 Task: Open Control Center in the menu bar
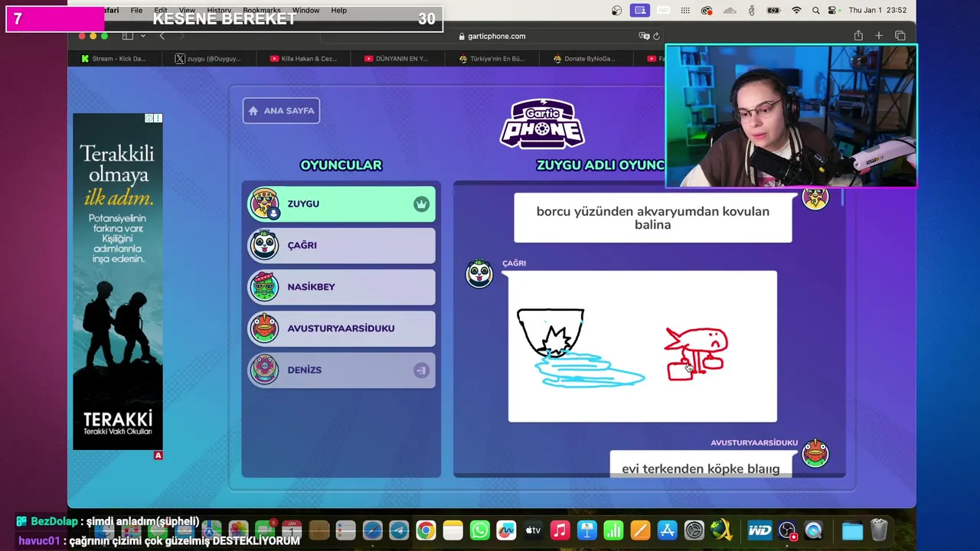tap(834, 11)
